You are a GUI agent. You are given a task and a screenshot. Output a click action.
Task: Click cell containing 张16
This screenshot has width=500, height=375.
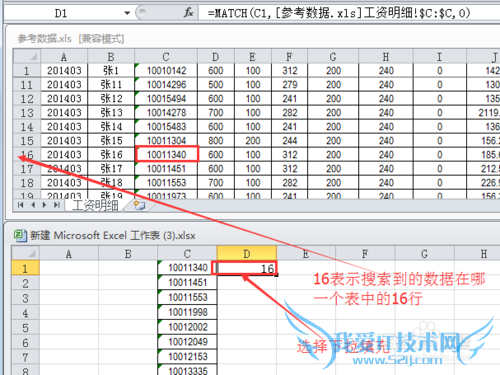pos(111,155)
